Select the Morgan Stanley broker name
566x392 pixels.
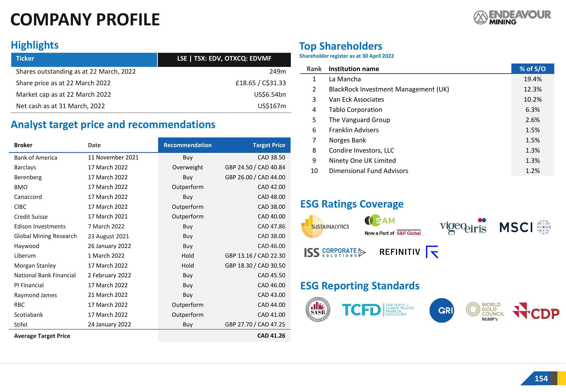[x=35, y=266]
